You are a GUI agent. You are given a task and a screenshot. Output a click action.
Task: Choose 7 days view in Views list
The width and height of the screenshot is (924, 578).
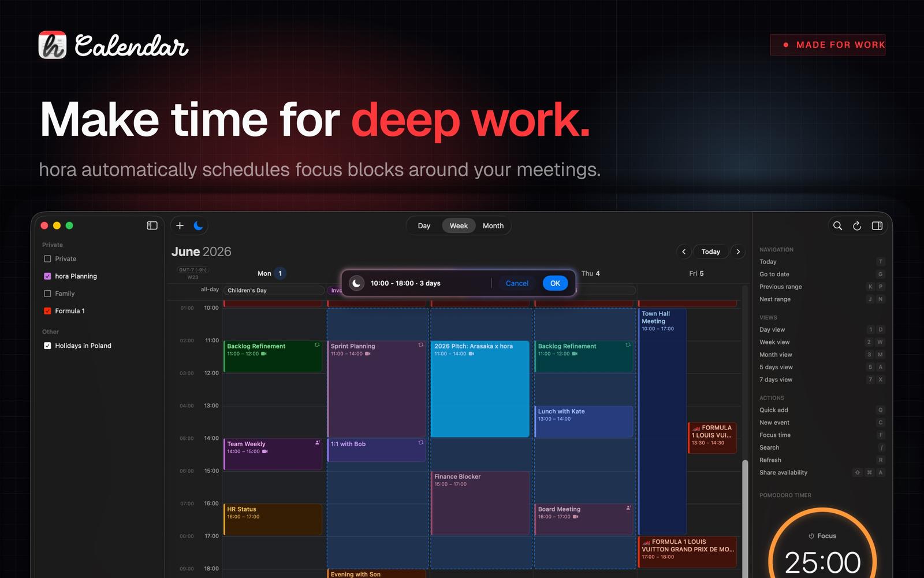pyautogui.click(x=822, y=380)
